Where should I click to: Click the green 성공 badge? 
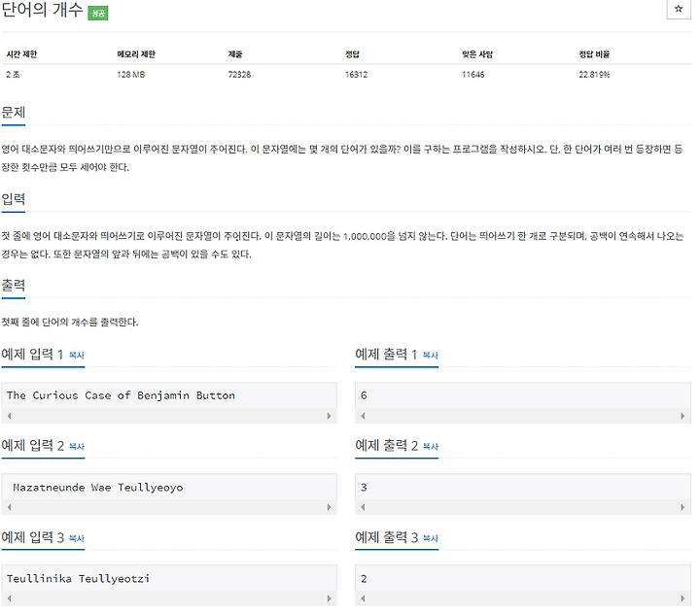point(98,13)
